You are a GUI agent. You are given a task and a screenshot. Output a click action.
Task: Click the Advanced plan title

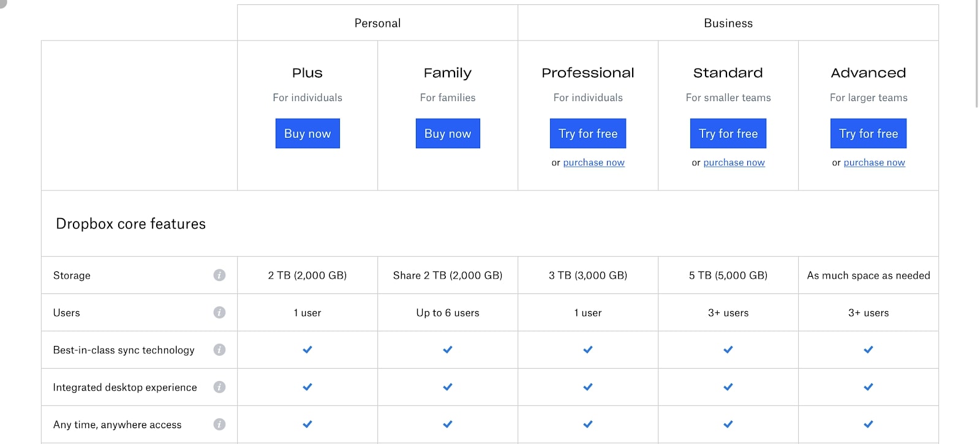[x=869, y=73]
